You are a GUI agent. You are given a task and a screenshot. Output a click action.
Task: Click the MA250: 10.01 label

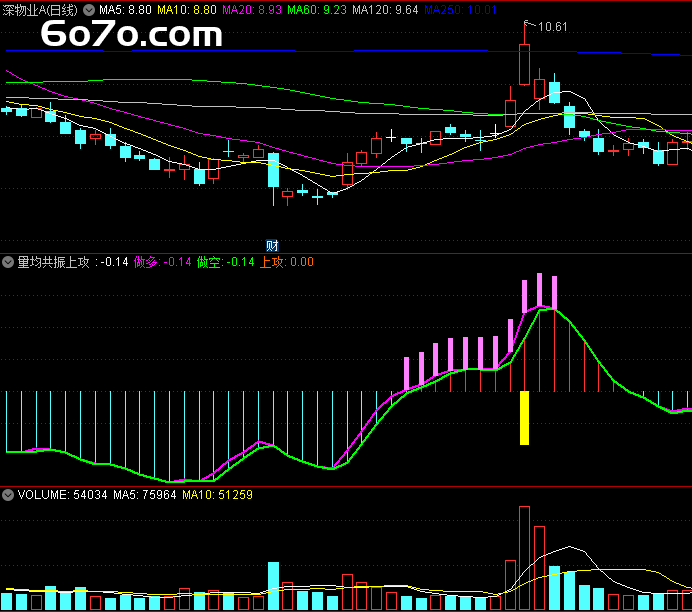tap(460, 10)
